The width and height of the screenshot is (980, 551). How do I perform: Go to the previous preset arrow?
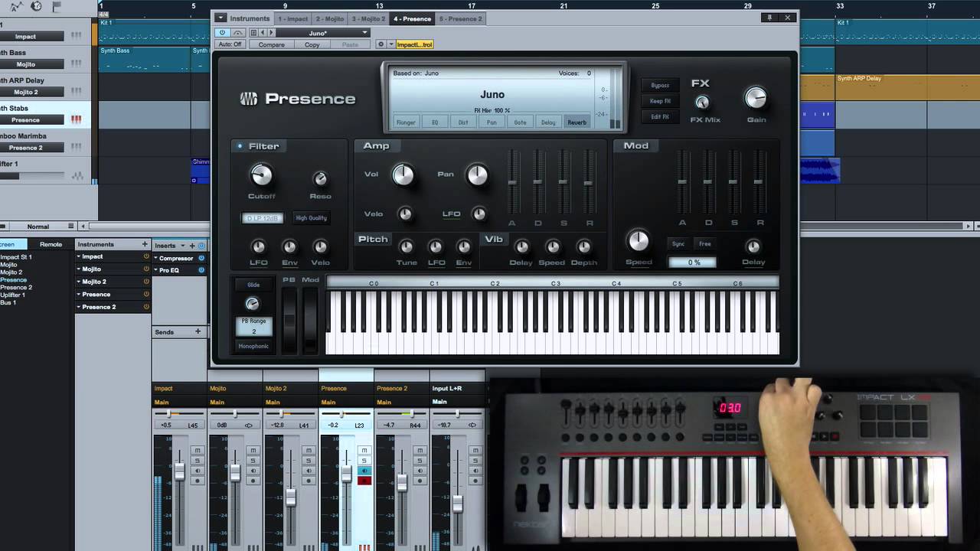tap(263, 33)
